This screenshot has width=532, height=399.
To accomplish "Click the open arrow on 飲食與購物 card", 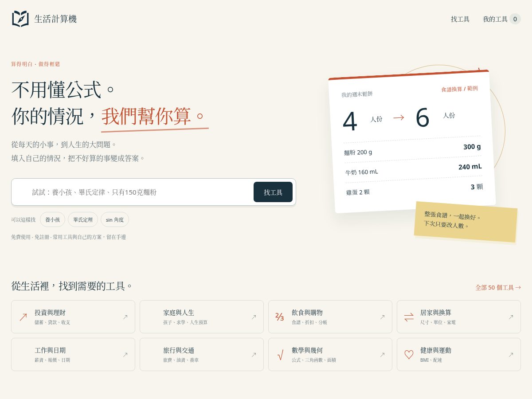I will click(382, 317).
